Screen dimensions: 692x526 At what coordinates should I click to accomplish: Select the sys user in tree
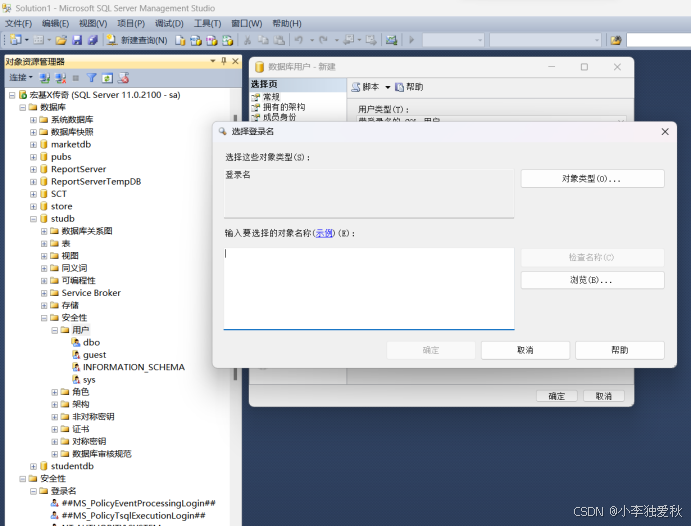[x=89, y=379]
